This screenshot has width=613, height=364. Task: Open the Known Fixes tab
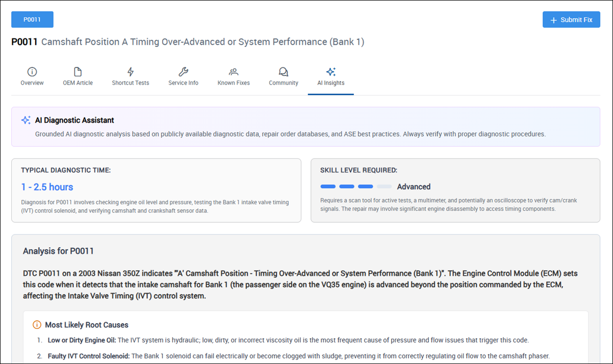pyautogui.click(x=234, y=76)
